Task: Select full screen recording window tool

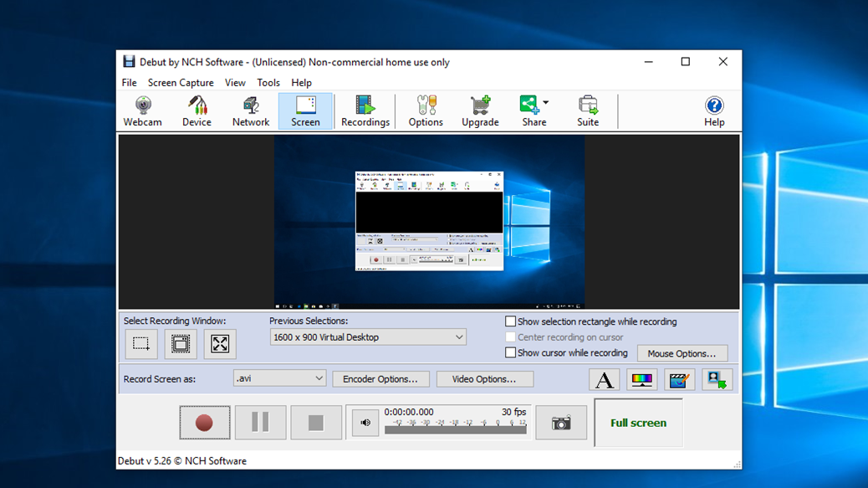Action: coord(220,344)
